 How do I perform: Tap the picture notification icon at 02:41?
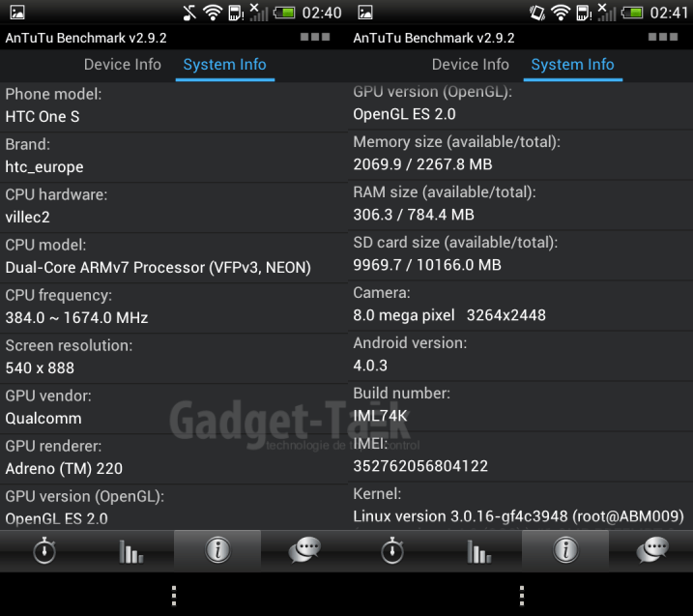pyautogui.click(x=365, y=13)
